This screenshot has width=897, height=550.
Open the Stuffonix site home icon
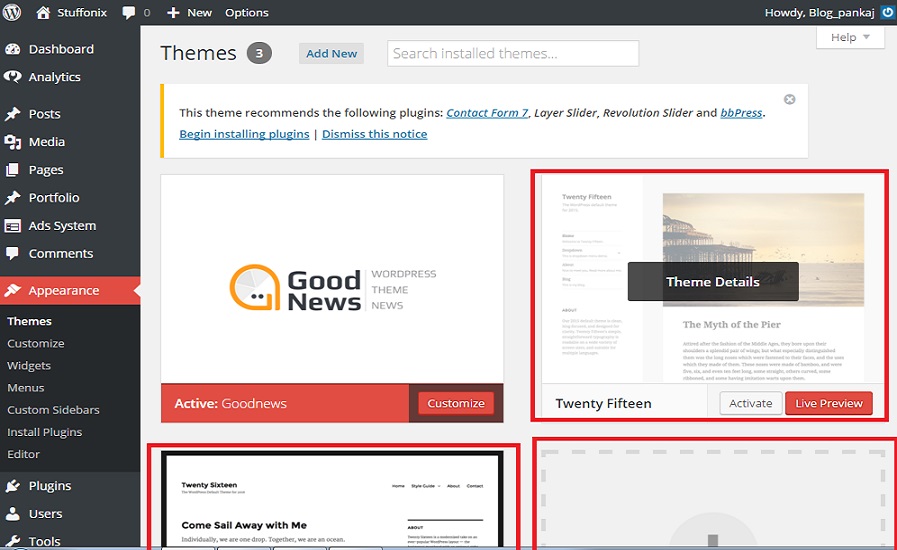pyautogui.click(x=43, y=12)
